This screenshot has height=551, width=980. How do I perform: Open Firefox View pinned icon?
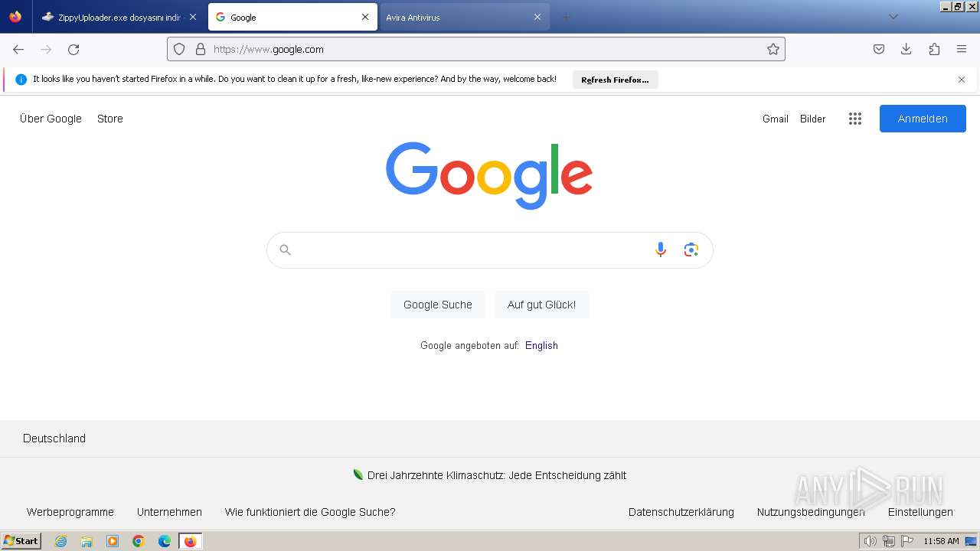(x=15, y=17)
